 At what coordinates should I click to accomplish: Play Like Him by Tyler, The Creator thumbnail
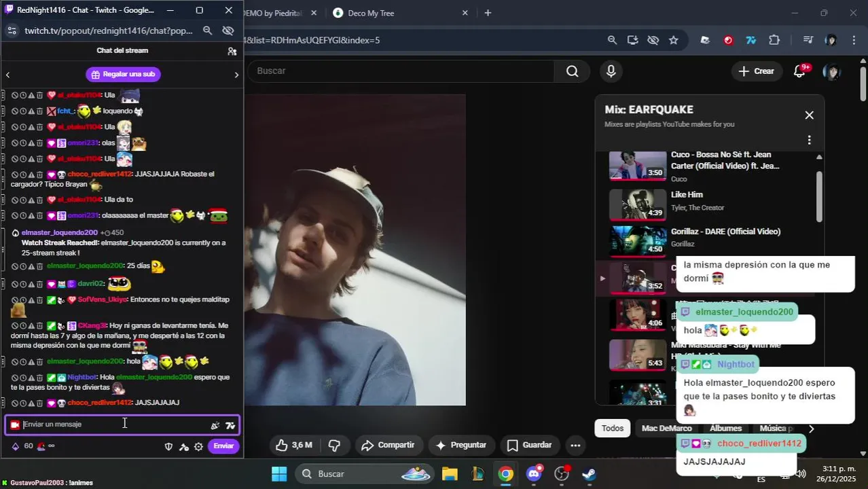point(637,204)
